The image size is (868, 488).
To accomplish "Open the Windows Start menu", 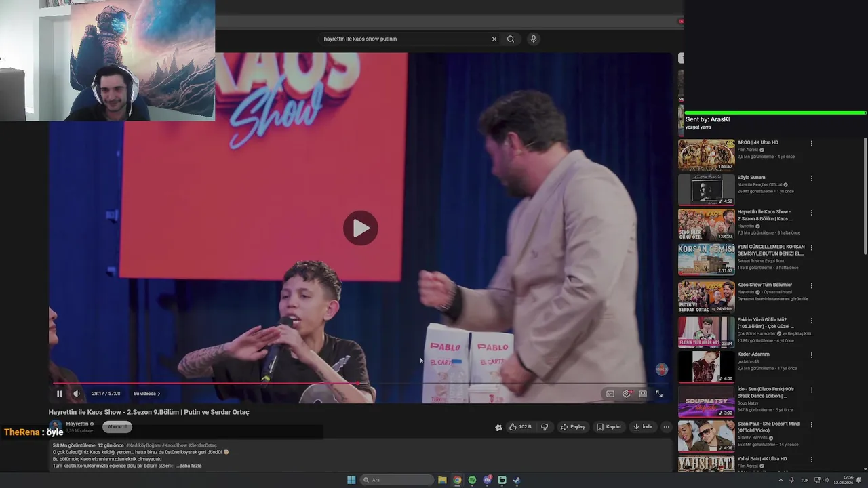I will (x=351, y=480).
